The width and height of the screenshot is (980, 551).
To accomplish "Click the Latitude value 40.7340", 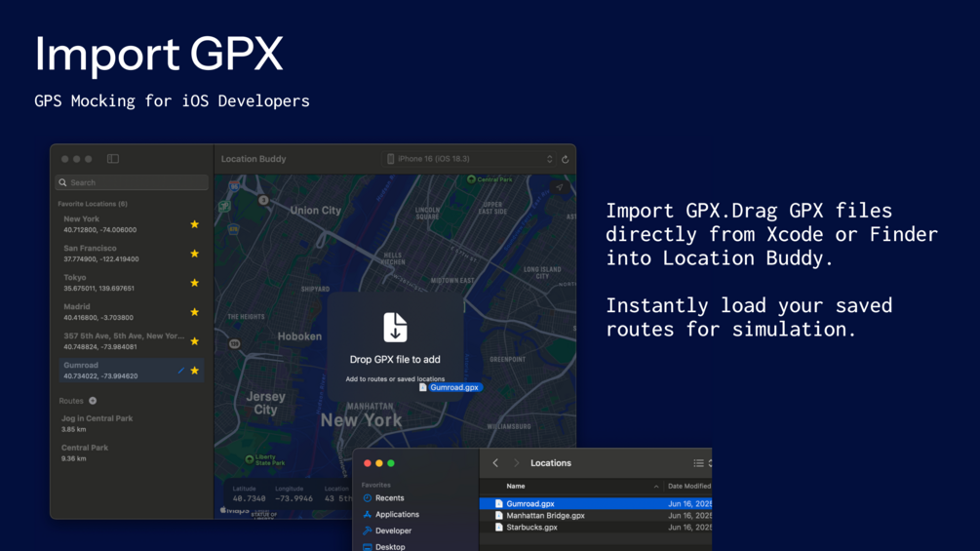I will click(249, 498).
